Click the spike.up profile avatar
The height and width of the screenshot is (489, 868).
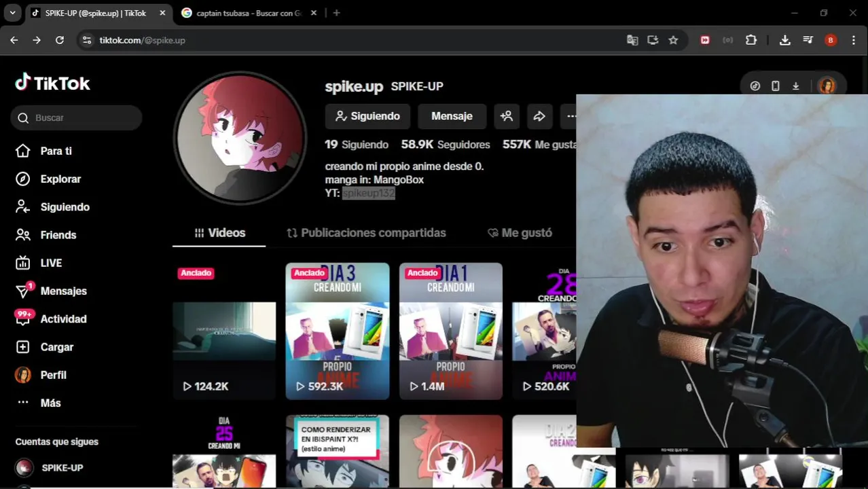coord(240,137)
